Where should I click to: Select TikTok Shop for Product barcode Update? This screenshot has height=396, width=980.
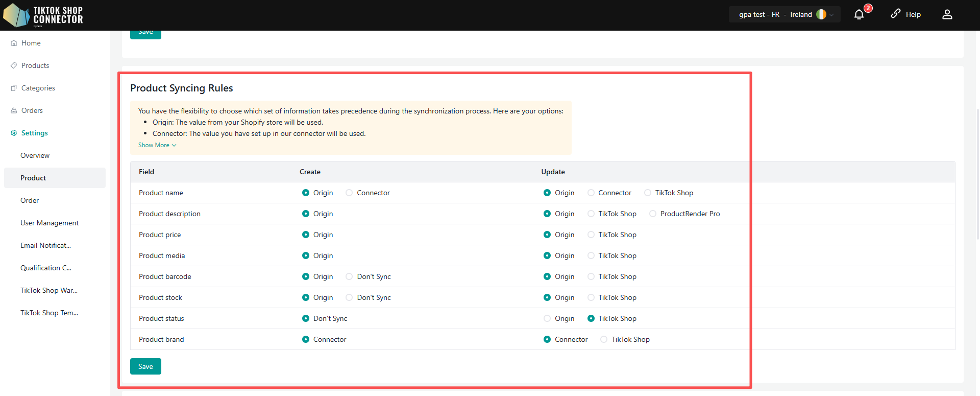tap(591, 276)
